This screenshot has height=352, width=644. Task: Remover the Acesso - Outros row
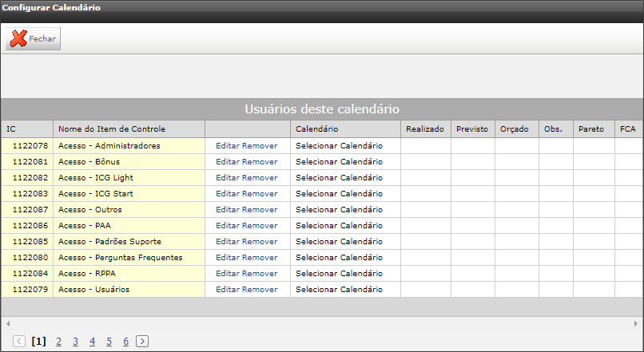tap(260, 210)
